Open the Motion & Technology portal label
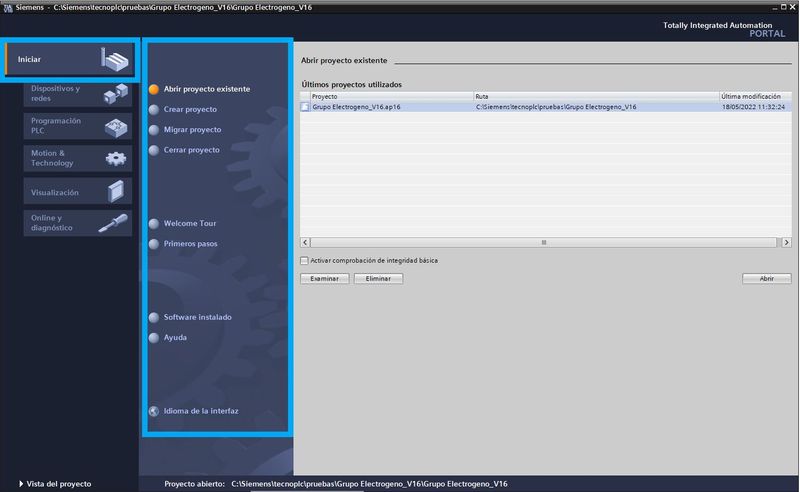The width and height of the screenshot is (800, 492). pyautogui.click(x=52, y=158)
